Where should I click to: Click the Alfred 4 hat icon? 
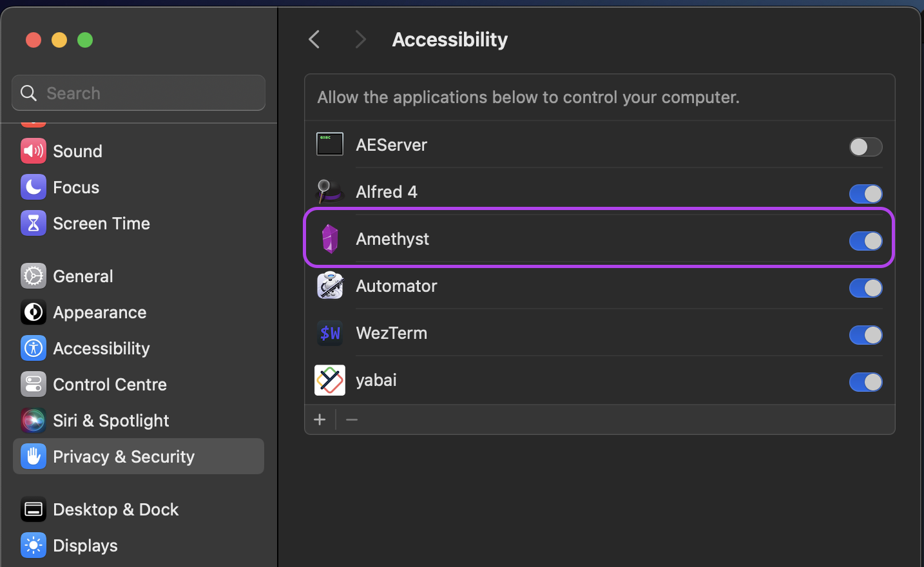click(x=330, y=191)
